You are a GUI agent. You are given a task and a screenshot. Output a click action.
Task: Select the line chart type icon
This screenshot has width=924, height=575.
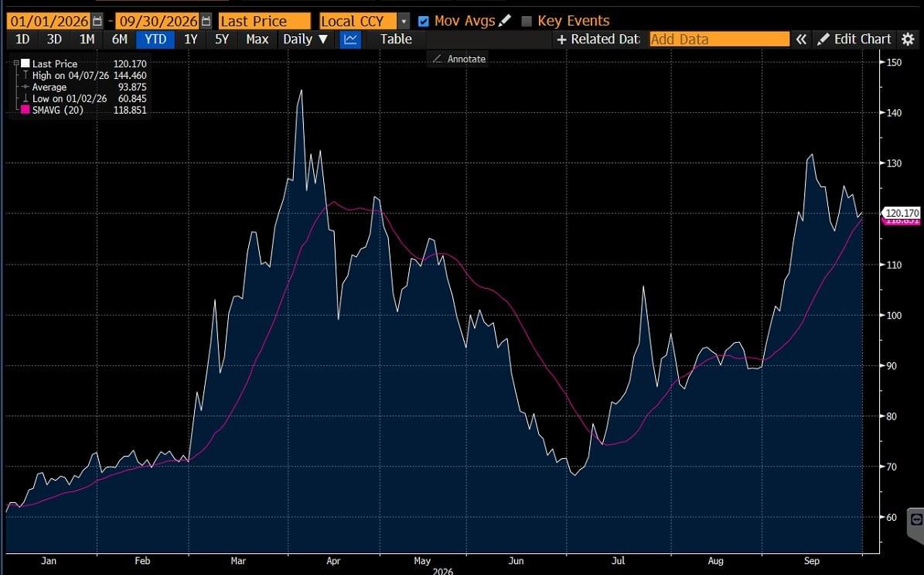click(350, 39)
